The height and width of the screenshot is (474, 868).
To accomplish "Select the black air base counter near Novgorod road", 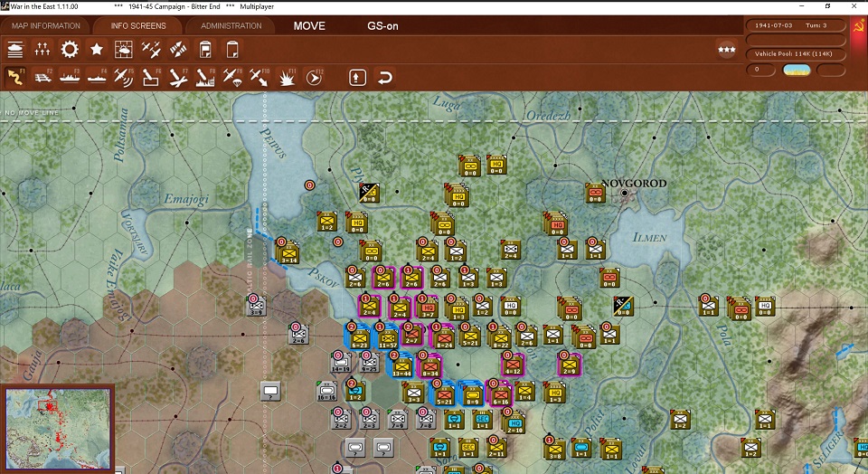I will (x=623, y=307).
